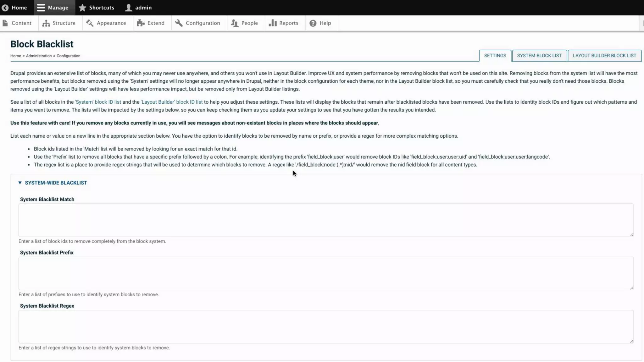The height and width of the screenshot is (362, 644).
Task: Click the Reports bar chart icon
Action: coord(272,23)
